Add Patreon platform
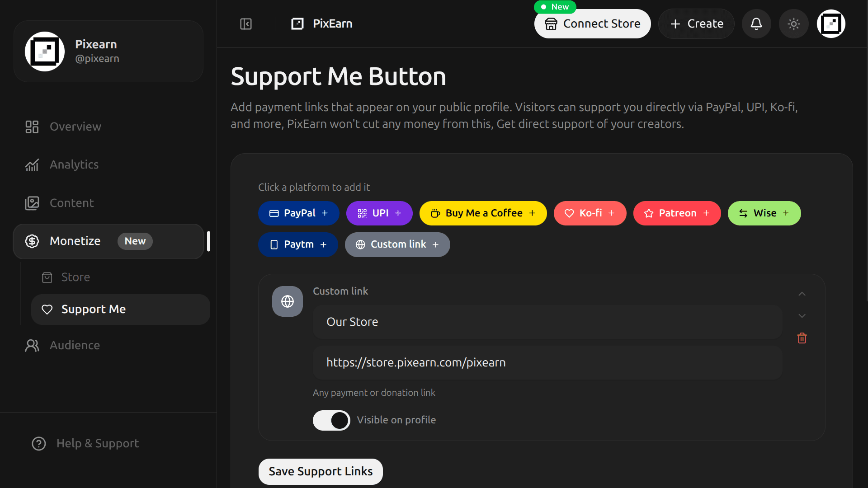 coord(677,213)
